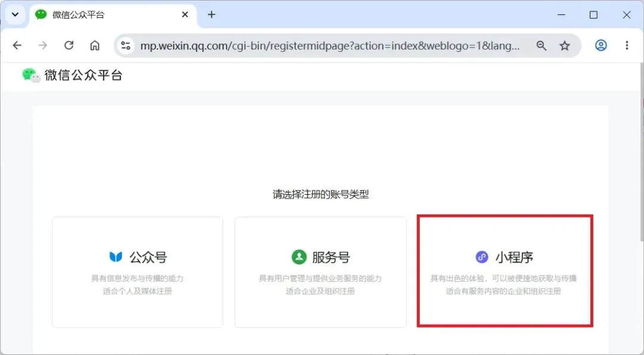
Task: Click the WeChat logo in the page header
Action: click(x=31, y=75)
